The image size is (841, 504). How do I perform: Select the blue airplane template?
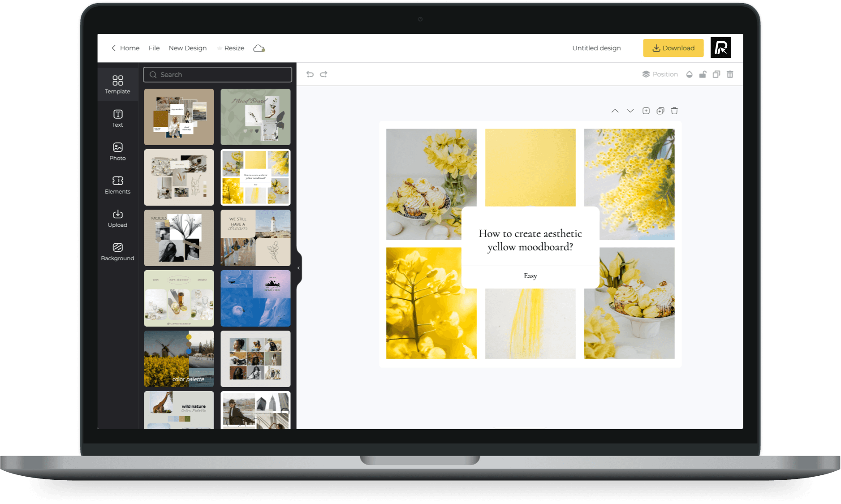[x=255, y=298]
